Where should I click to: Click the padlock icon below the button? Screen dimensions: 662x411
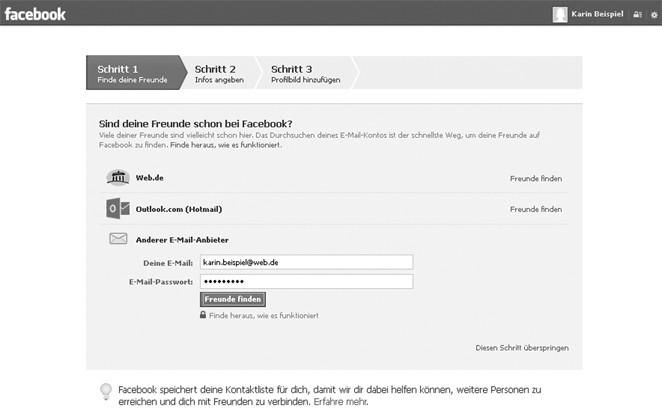[x=203, y=315]
